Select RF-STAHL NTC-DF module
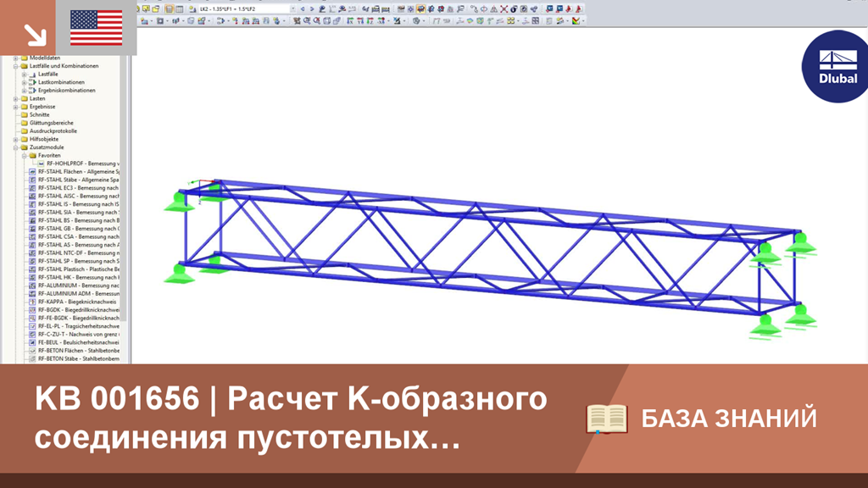 click(x=78, y=252)
